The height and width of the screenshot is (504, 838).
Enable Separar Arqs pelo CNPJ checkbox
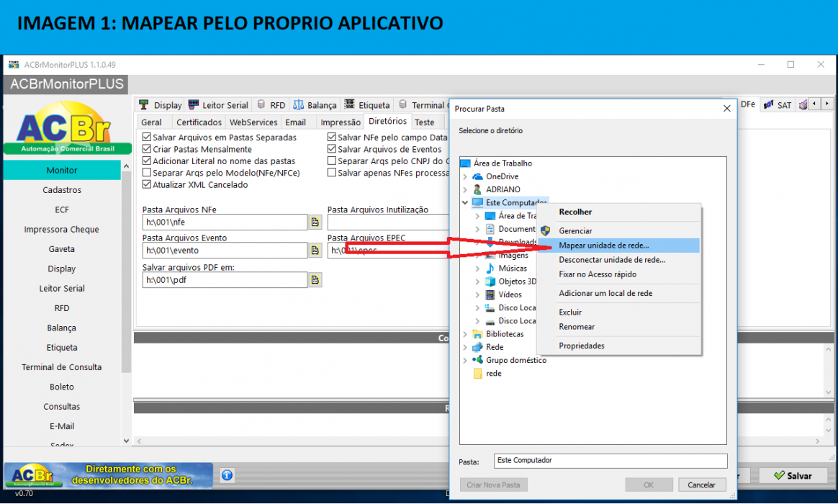click(x=331, y=161)
